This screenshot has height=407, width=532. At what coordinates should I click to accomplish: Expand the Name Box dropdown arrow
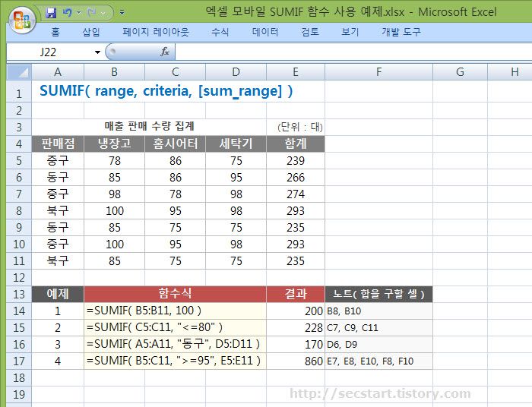98,52
